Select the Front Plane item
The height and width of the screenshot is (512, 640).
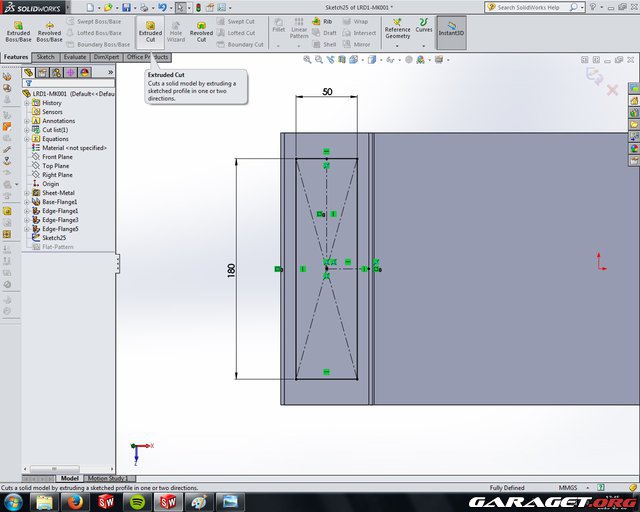(57, 157)
